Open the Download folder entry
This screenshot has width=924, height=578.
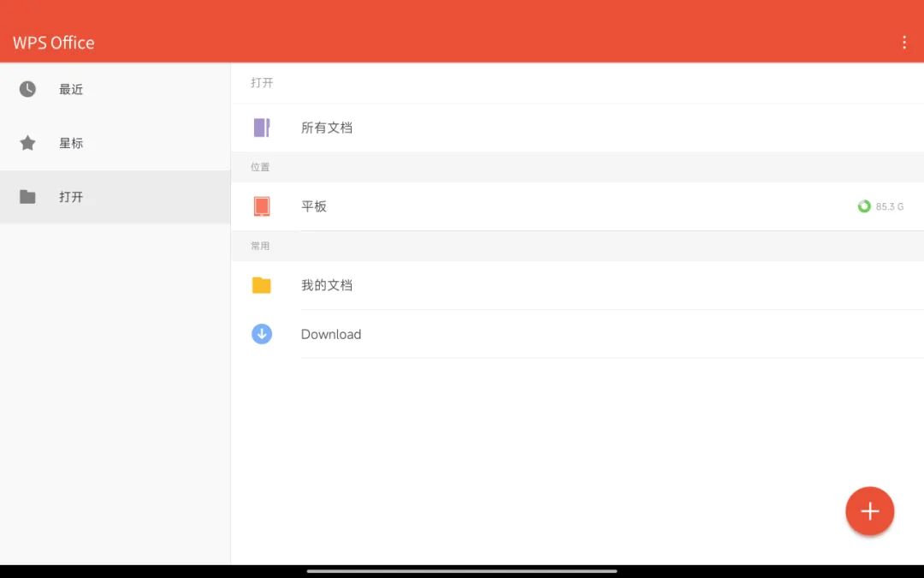577,334
